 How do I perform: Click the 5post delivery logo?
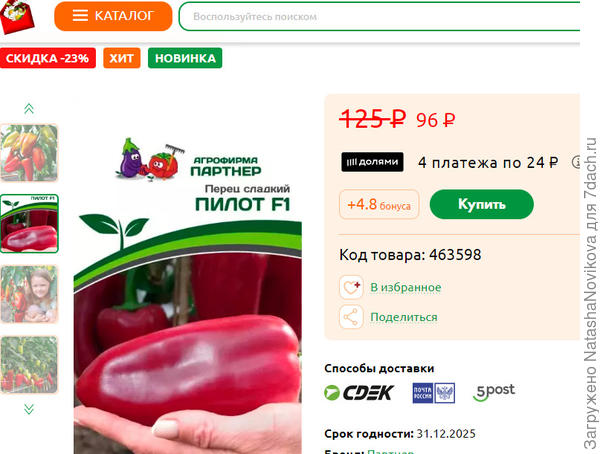pos(494,392)
